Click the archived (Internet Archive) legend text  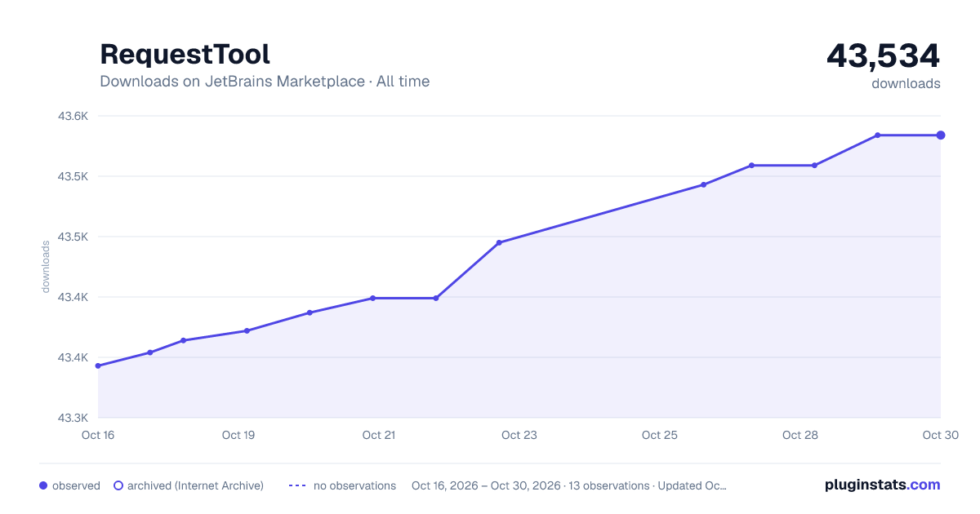(195, 485)
